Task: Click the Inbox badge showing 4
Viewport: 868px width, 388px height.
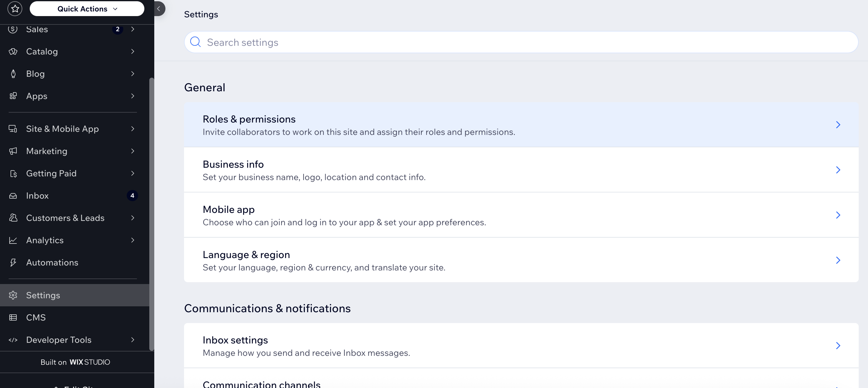Action: coord(132,196)
